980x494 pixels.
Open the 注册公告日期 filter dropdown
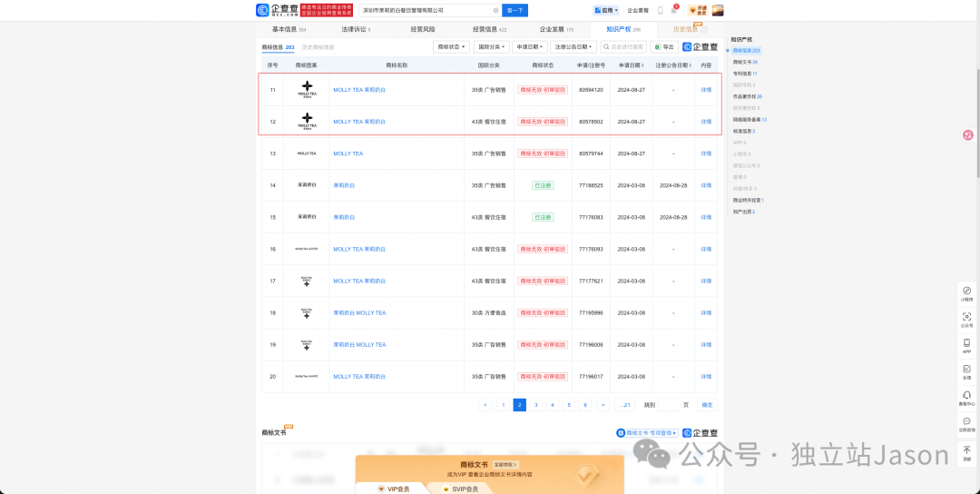(x=573, y=47)
